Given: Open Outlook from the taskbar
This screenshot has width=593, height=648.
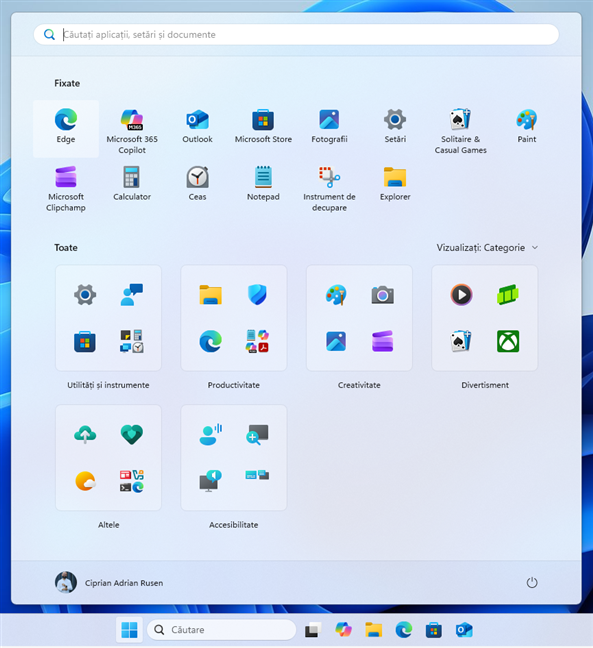Looking at the screenshot, I should [x=464, y=630].
